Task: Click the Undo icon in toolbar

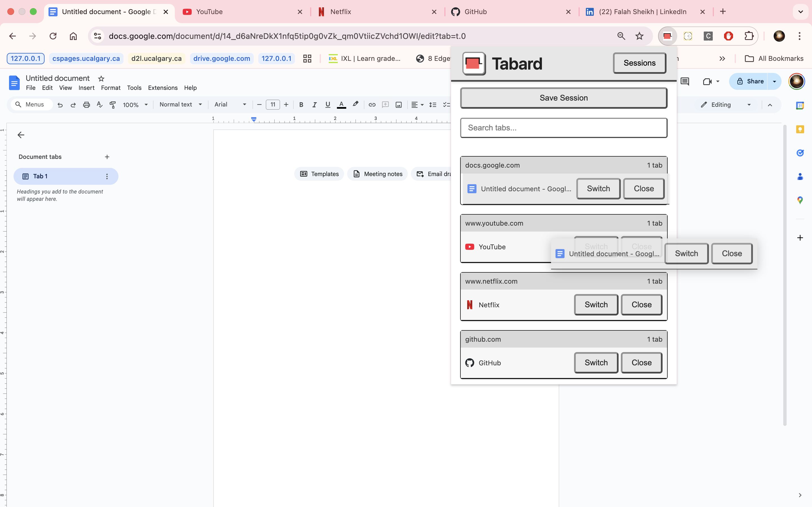Action: [x=60, y=104]
